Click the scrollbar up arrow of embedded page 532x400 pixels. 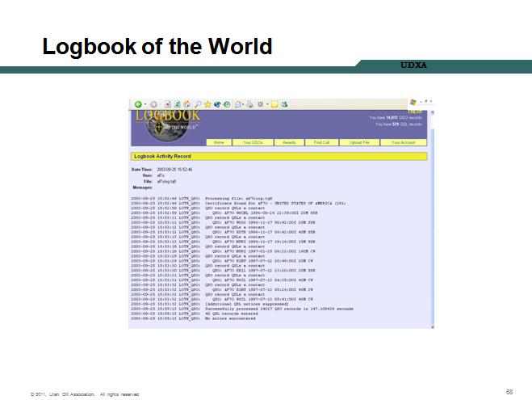click(432, 112)
